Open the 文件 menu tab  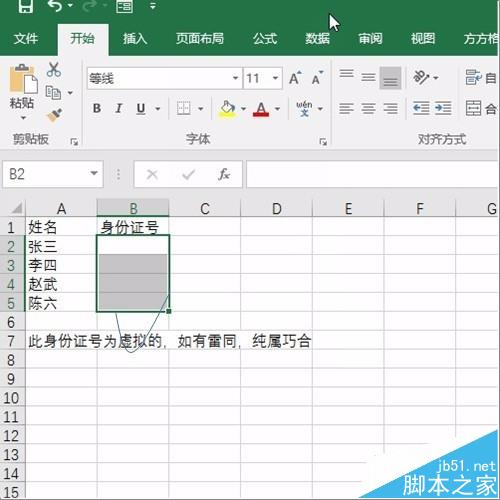pos(26,39)
